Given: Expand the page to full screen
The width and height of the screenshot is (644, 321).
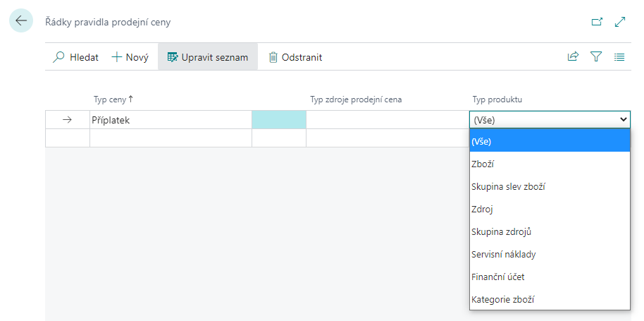Looking at the screenshot, I should [x=620, y=22].
